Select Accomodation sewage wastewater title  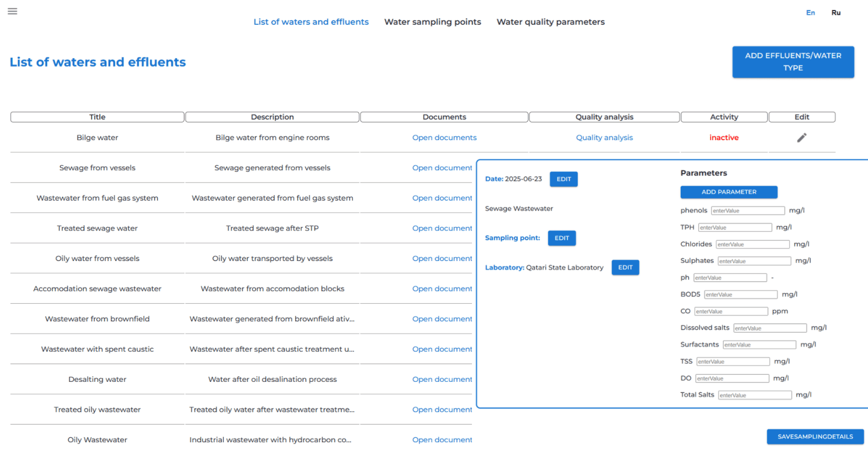pos(97,289)
